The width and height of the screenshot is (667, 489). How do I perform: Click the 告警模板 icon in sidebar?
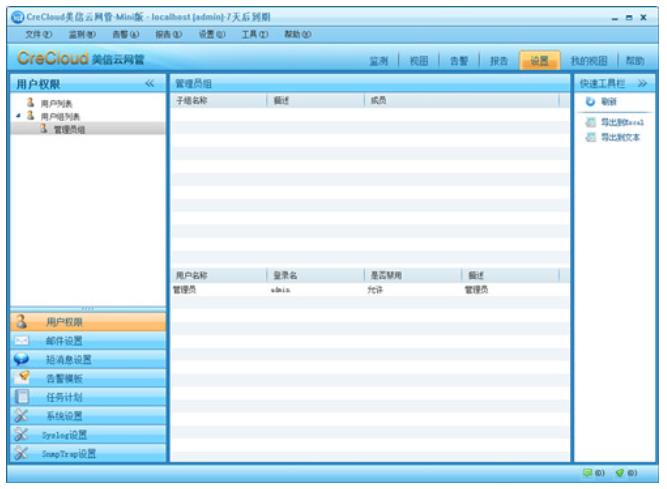click(21, 378)
